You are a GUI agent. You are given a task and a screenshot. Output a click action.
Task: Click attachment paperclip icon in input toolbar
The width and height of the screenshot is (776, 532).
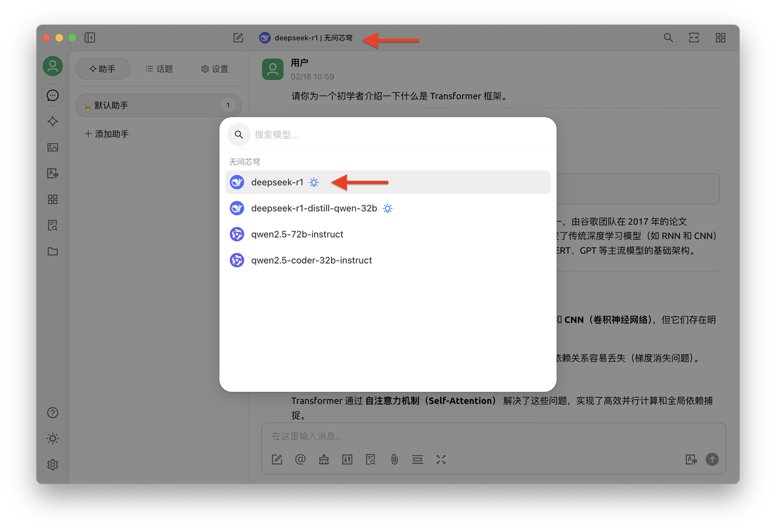click(x=394, y=459)
